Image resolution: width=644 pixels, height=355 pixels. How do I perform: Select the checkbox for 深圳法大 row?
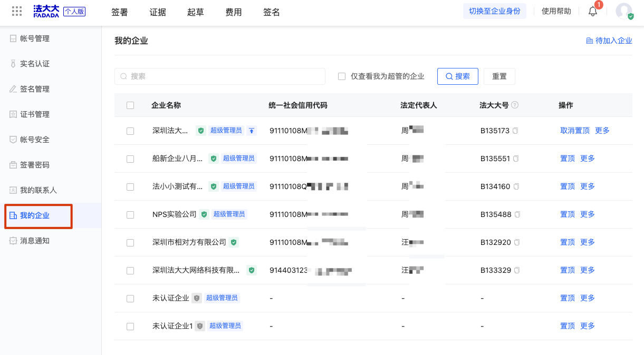(130, 131)
